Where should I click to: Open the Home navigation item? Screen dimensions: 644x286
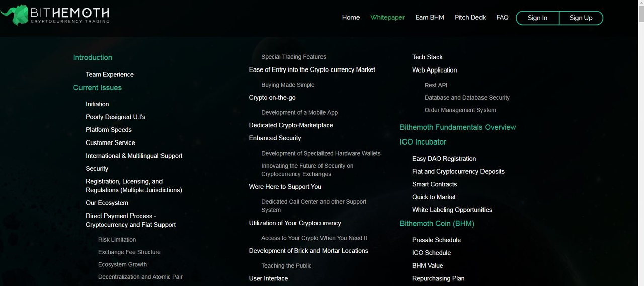(x=351, y=17)
